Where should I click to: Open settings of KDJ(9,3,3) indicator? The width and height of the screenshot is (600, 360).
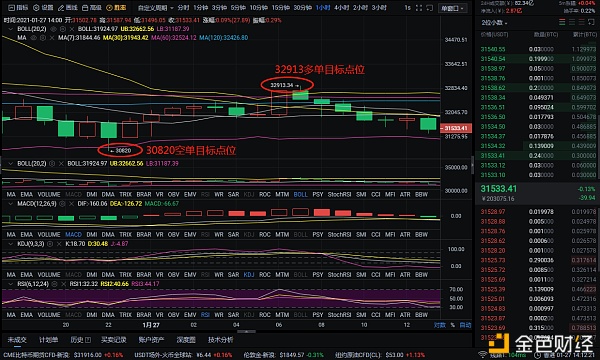point(50,244)
